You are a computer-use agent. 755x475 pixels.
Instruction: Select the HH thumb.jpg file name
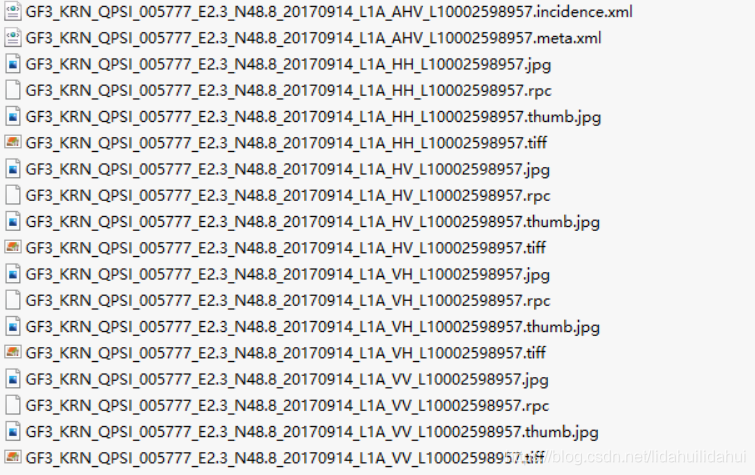313,117
